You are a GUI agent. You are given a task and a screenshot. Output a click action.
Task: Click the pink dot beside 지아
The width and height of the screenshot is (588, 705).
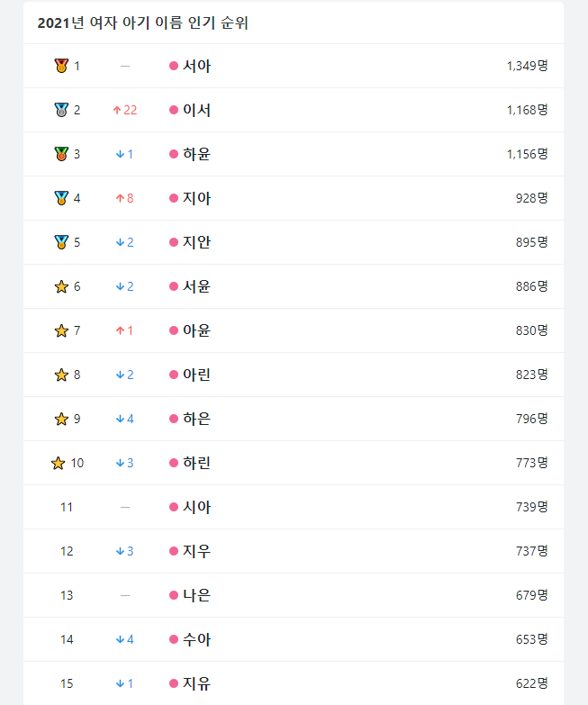[x=174, y=198]
